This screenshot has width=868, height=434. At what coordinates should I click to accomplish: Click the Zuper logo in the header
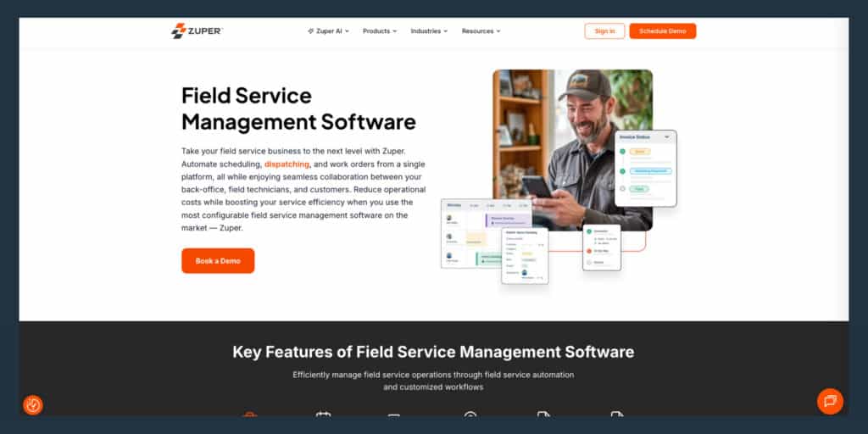(197, 31)
